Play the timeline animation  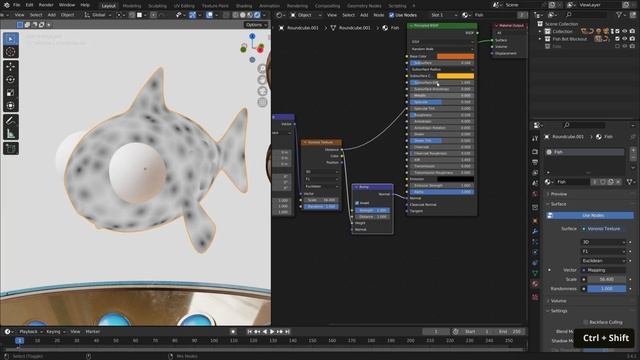tap(272, 332)
